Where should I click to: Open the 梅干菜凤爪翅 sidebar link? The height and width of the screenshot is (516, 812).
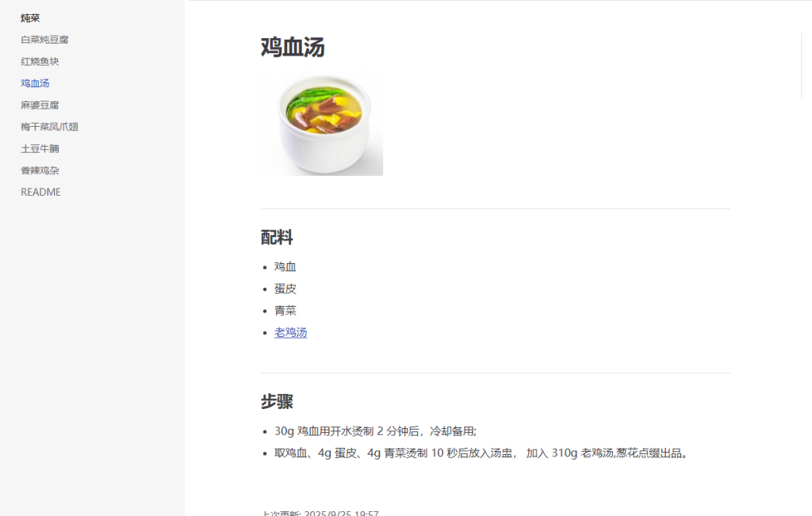[50, 127]
